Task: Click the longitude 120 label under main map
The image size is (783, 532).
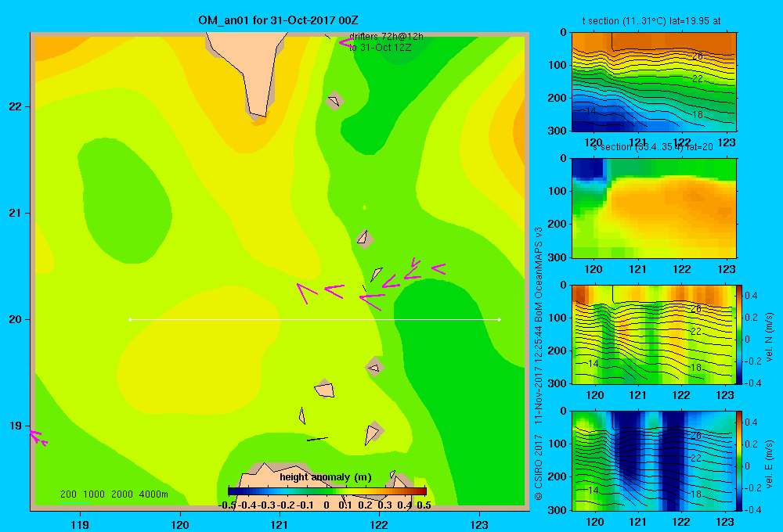Action: [180, 524]
